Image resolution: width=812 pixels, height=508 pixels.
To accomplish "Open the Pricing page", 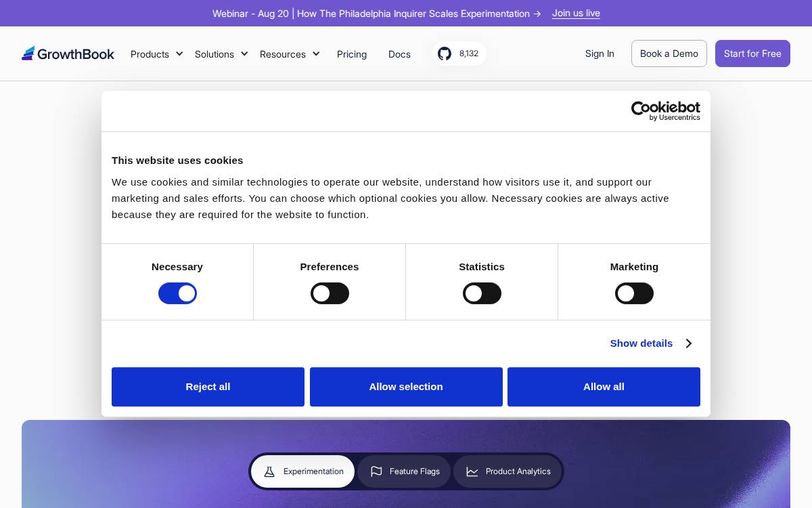I will [352, 54].
